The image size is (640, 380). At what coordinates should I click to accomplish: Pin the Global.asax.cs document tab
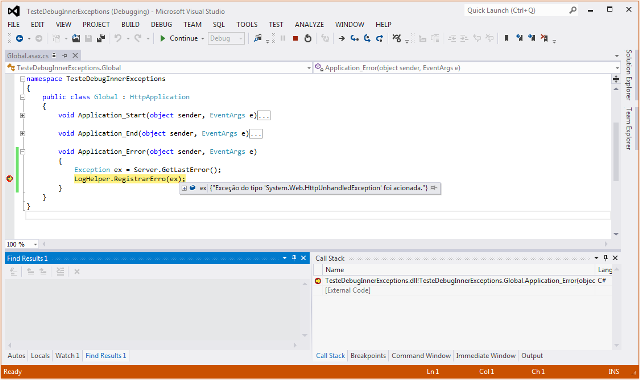pos(65,56)
